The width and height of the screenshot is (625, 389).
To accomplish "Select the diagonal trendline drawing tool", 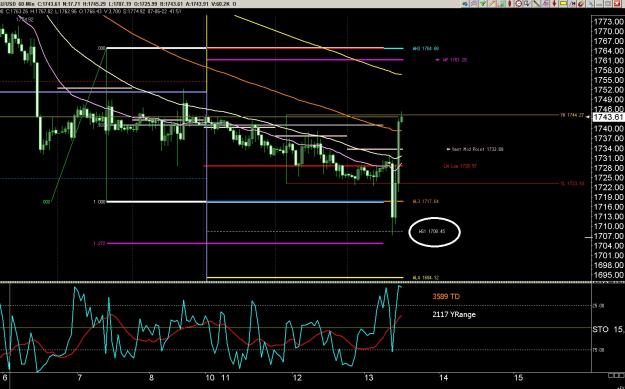I will [536, 4].
